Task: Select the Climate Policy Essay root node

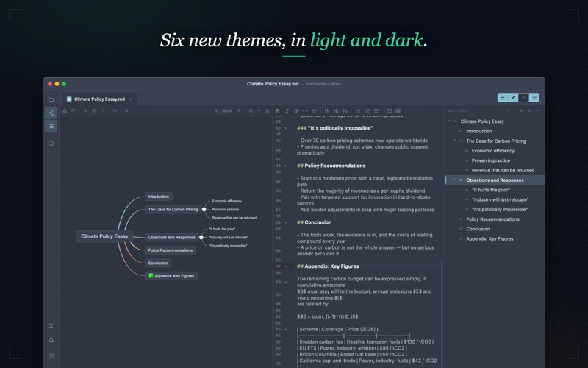Action: (x=104, y=236)
